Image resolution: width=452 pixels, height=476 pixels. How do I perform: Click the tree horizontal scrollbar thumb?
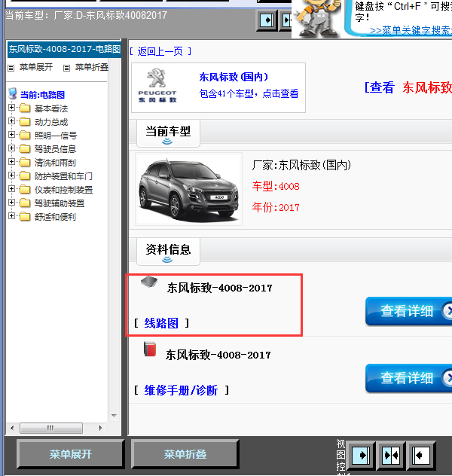51,428
